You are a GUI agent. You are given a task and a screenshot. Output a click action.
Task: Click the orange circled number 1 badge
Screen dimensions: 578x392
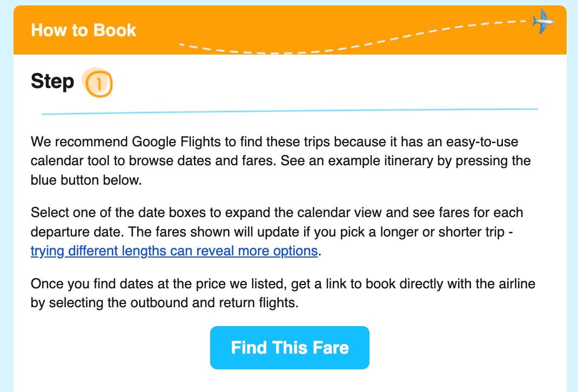pos(99,84)
